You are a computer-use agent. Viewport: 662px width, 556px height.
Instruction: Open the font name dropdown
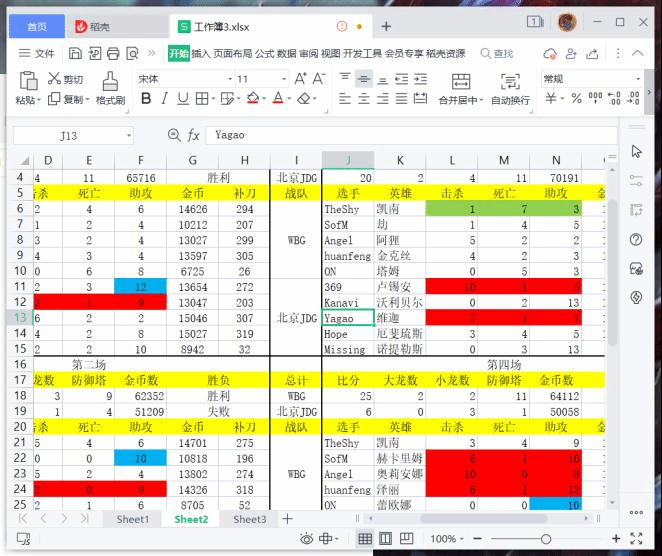tap(230, 79)
